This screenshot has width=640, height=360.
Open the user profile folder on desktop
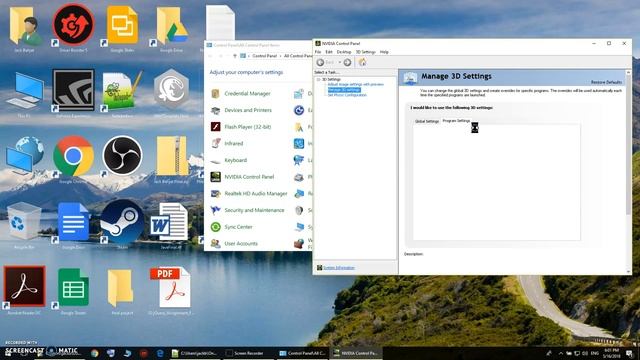click(x=25, y=27)
